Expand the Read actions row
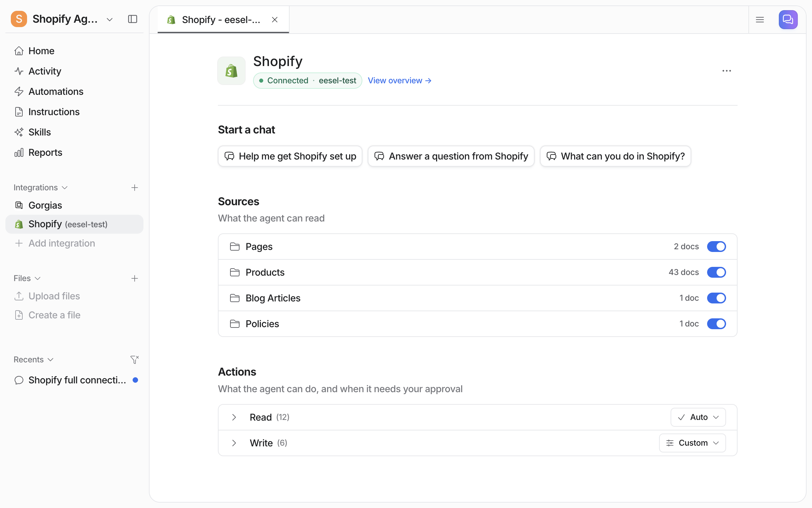Screen dimensions: 812x508 [x=234, y=417]
